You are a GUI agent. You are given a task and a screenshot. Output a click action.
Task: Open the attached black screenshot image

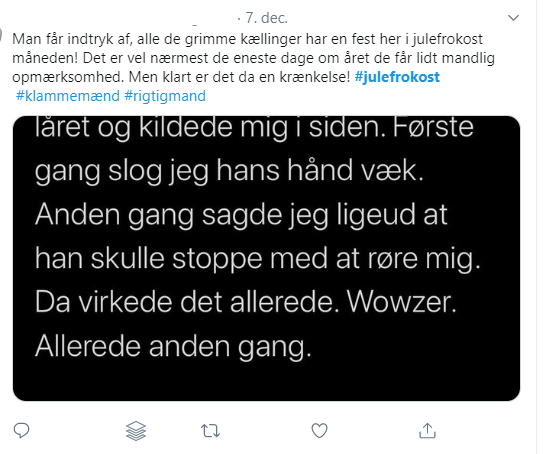267,258
